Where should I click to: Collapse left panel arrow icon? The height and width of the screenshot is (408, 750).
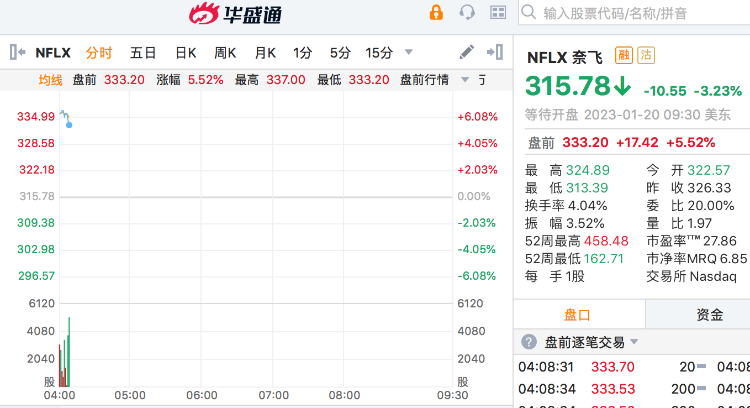[17, 52]
